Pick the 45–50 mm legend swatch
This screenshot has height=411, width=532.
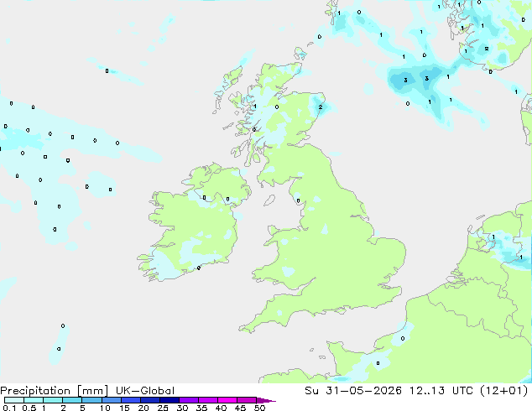coord(247,400)
